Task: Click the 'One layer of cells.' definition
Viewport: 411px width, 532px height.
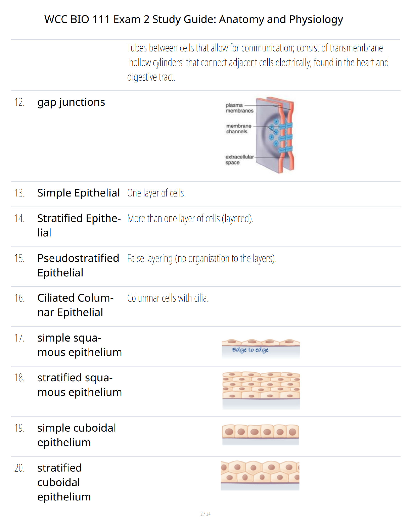Action: point(156,193)
